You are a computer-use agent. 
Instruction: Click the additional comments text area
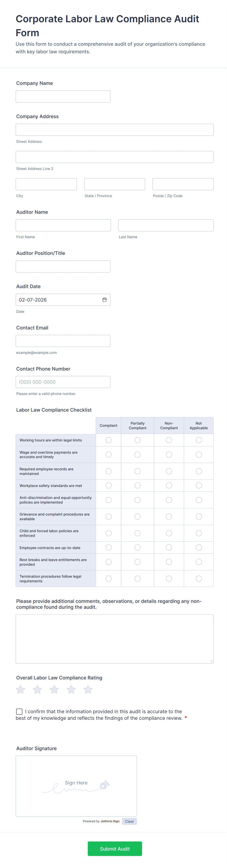(114, 639)
